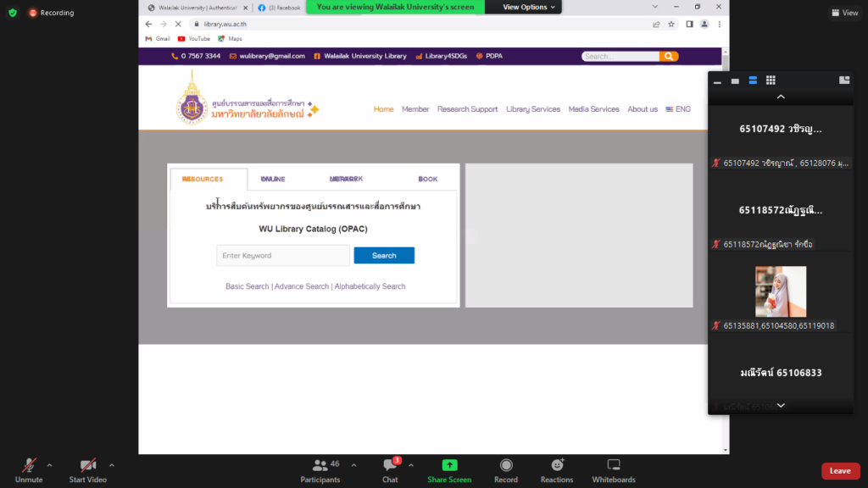Click the blue OPAC Search button
Viewport: 868px width, 488px height.
coord(384,256)
